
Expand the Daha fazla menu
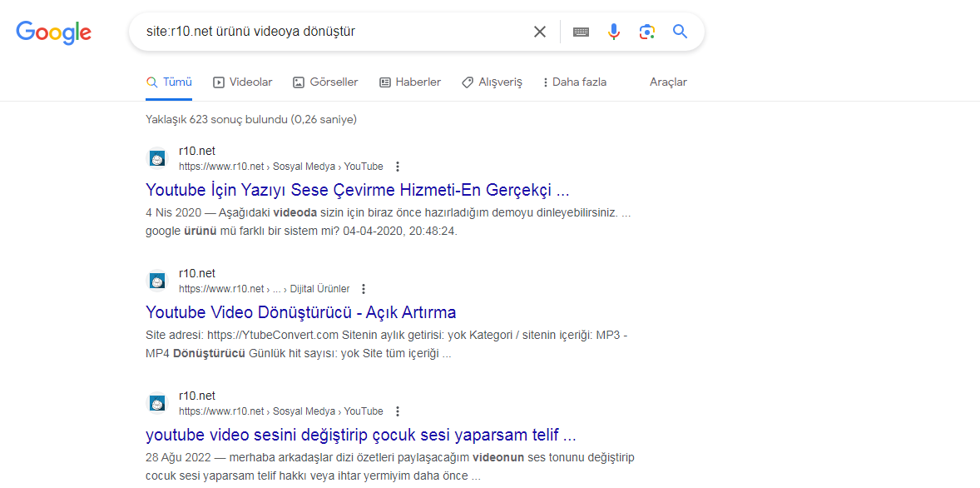[x=574, y=82]
